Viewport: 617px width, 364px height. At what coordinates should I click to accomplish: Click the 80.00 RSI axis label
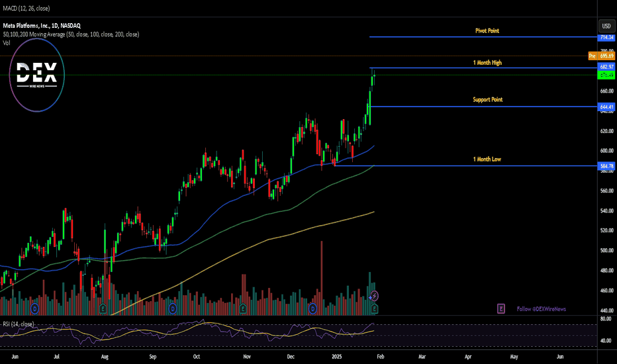pyautogui.click(x=606, y=319)
